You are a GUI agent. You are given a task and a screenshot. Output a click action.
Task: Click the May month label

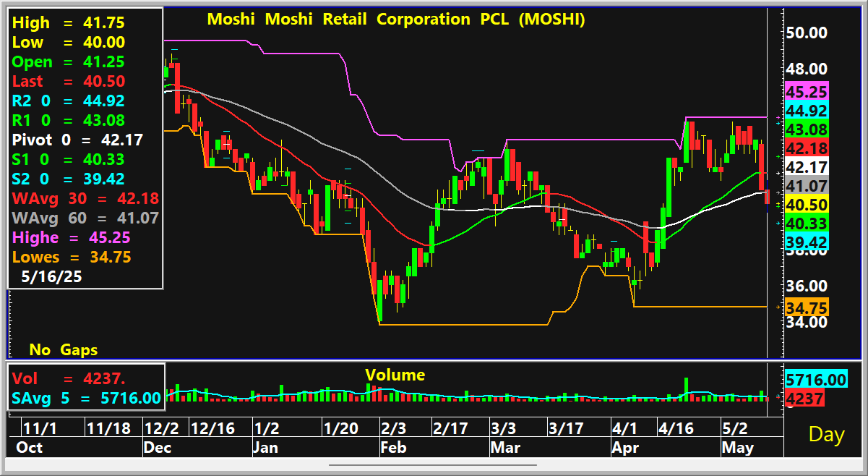coord(738,449)
